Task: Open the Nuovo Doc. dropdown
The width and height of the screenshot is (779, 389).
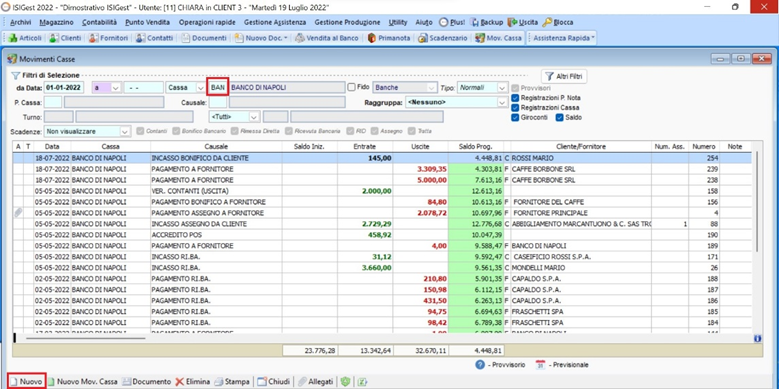Action: [x=261, y=38]
